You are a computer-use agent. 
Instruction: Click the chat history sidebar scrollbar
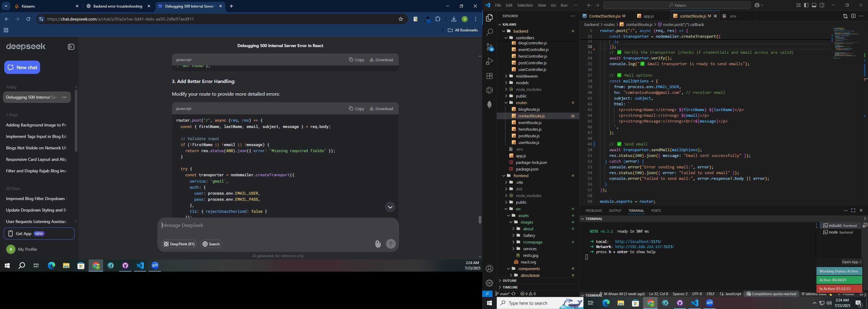(x=76, y=121)
